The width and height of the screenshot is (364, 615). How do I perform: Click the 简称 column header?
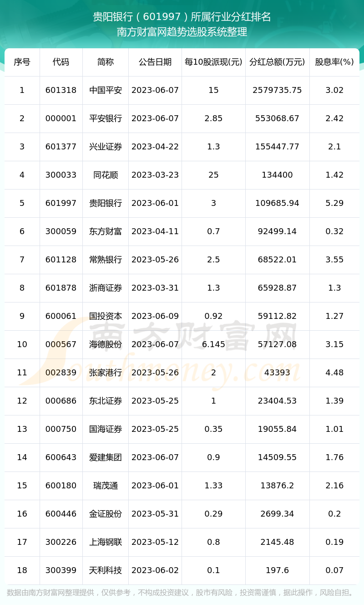[x=106, y=62]
